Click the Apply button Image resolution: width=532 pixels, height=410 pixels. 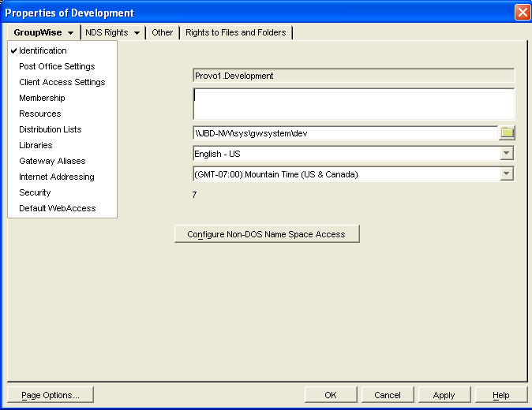point(444,395)
